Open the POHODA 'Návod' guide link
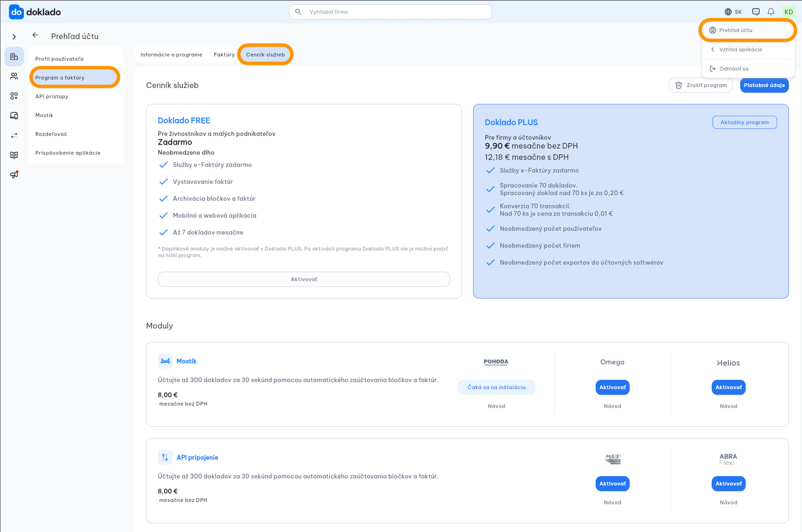Image resolution: width=802 pixels, height=532 pixels. (x=496, y=406)
